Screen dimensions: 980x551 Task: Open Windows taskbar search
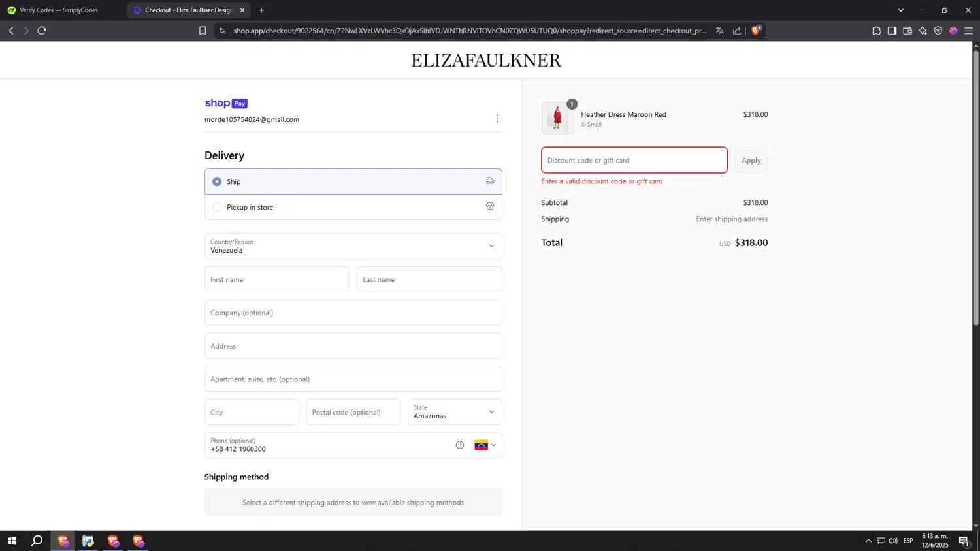click(37, 541)
